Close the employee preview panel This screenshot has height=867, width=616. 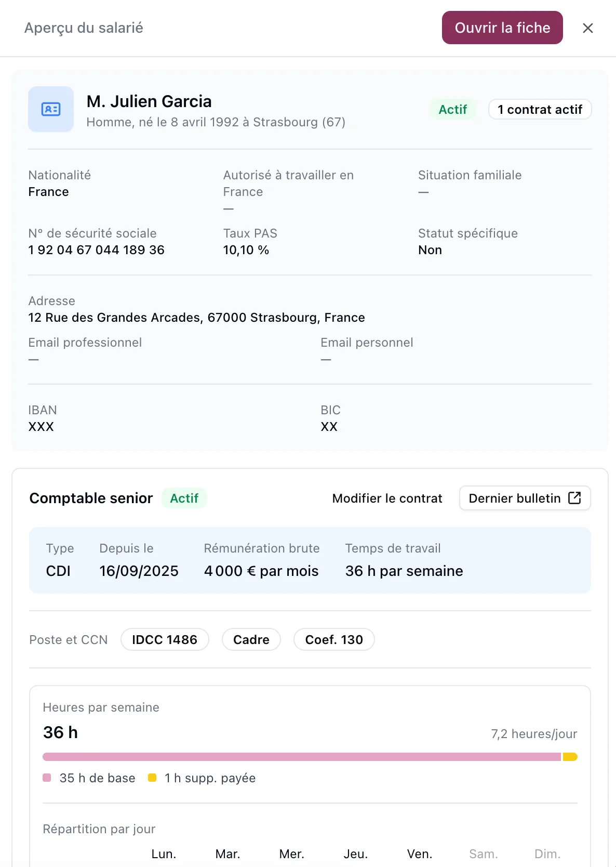pos(587,28)
